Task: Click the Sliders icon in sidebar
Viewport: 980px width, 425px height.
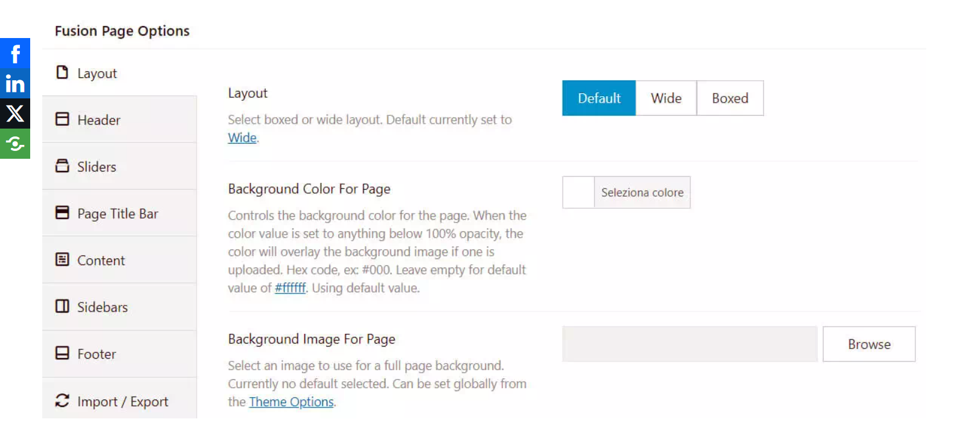Action: [x=62, y=166]
